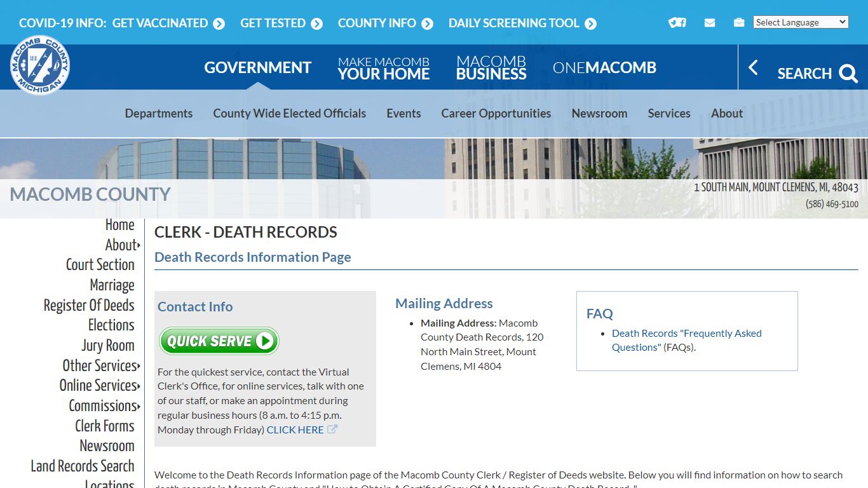Select Make Macomb Your Home tab
This screenshot has width=868, height=488.
384,68
